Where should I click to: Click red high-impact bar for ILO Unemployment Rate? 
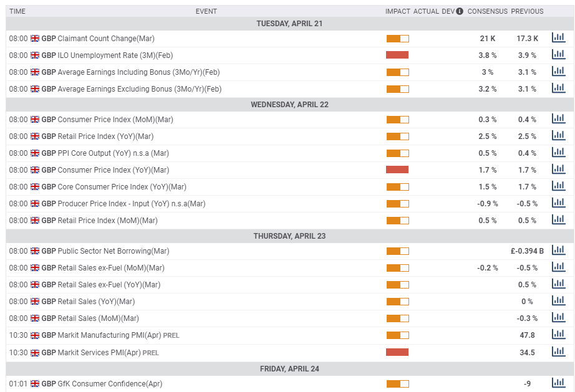point(397,55)
